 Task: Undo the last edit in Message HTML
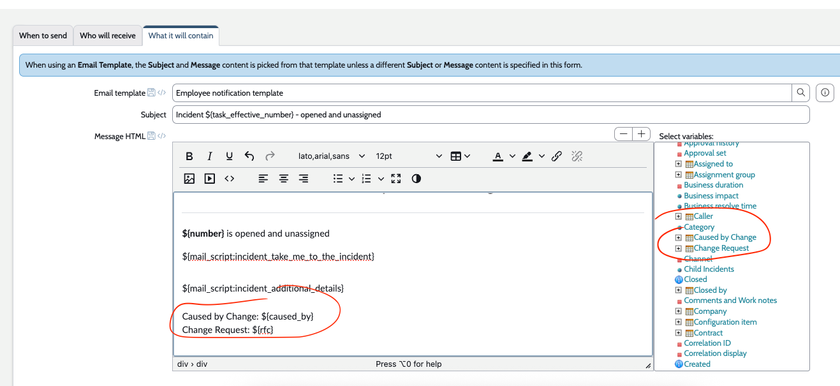249,156
